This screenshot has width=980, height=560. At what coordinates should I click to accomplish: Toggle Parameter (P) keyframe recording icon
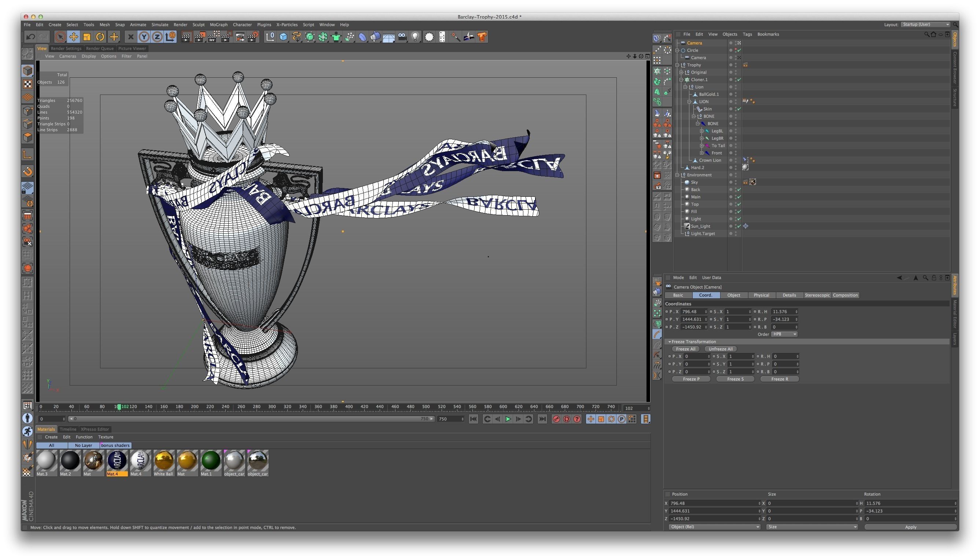(622, 419)
